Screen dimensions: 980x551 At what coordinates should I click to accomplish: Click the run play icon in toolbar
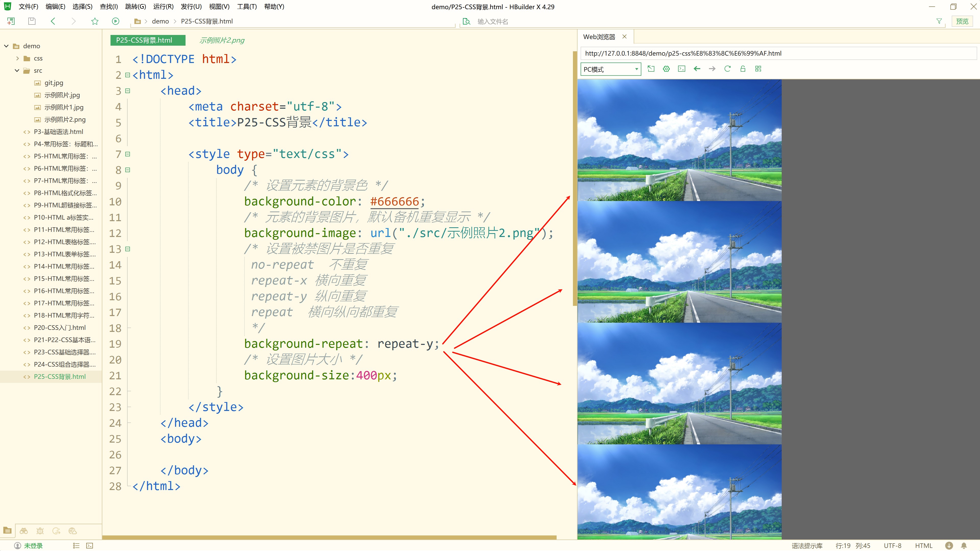116,21
